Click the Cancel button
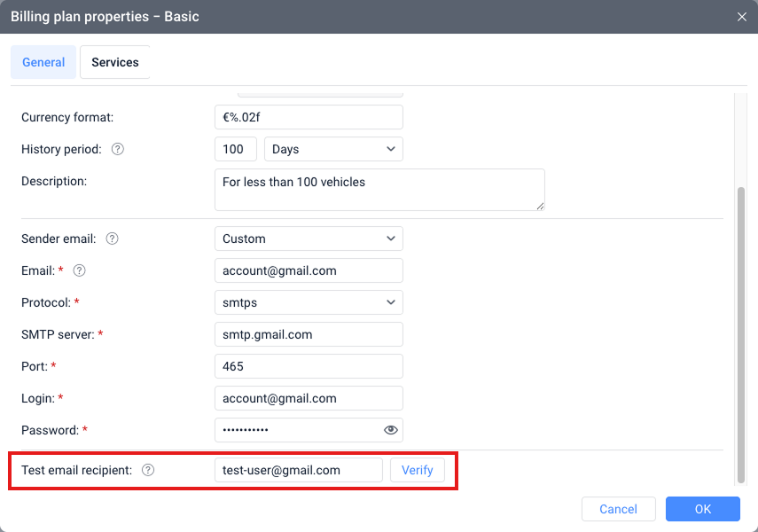Screen dimensions: 758x532 pyautogui.click(x=618, y=509)
